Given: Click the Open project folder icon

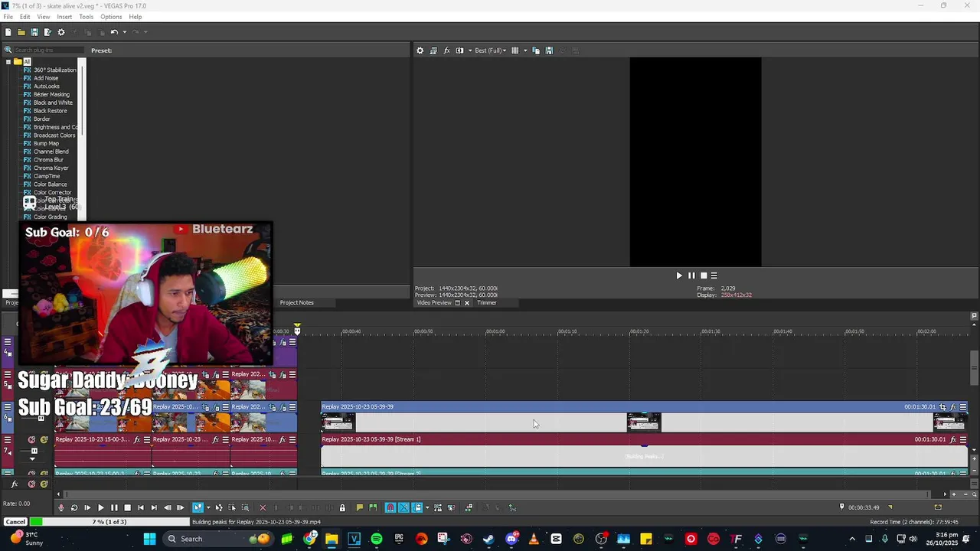Looking at the screenshot, I should [21, 32].
